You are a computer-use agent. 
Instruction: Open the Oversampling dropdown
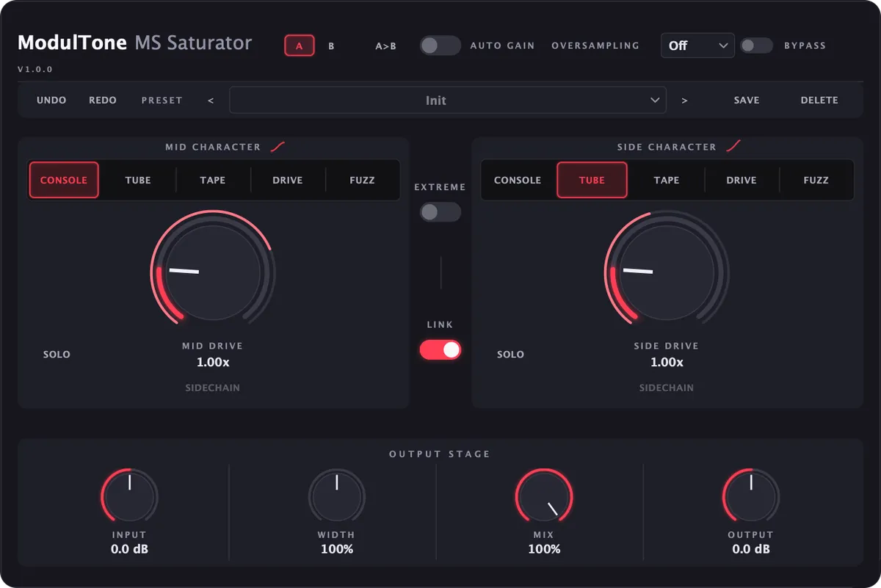[697, 46]
